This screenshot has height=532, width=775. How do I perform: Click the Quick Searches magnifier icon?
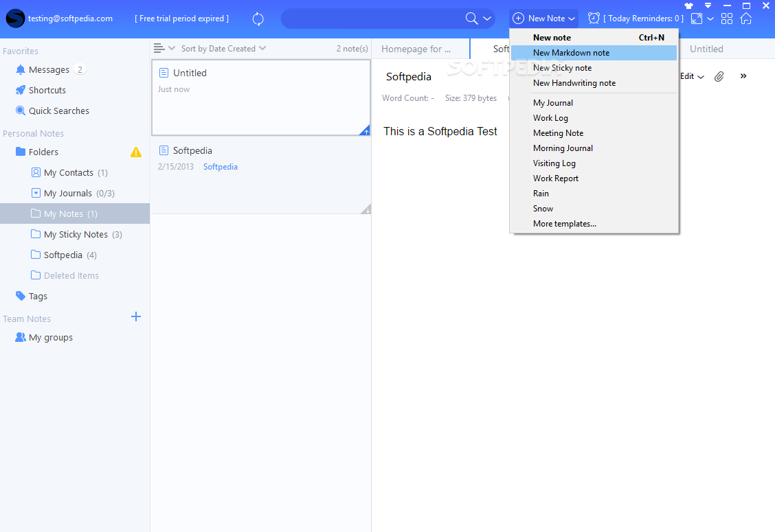pos(20,110)
